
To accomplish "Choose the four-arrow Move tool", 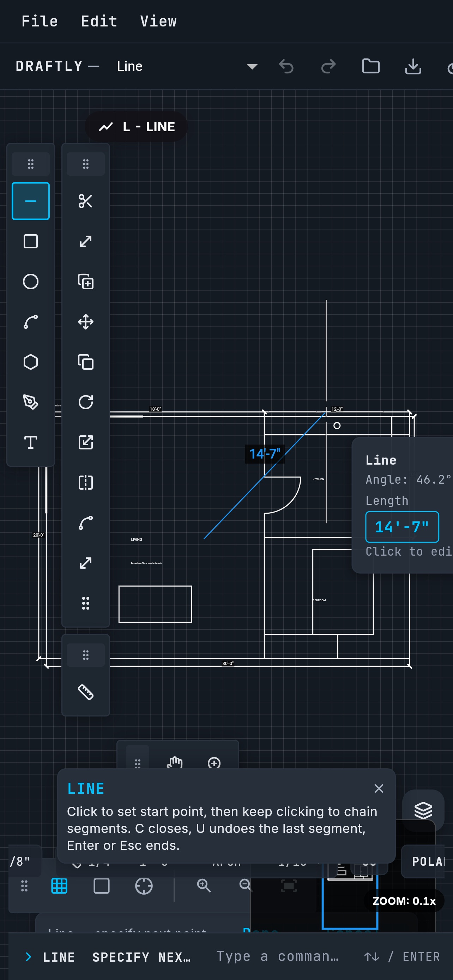I will (86, 322).
